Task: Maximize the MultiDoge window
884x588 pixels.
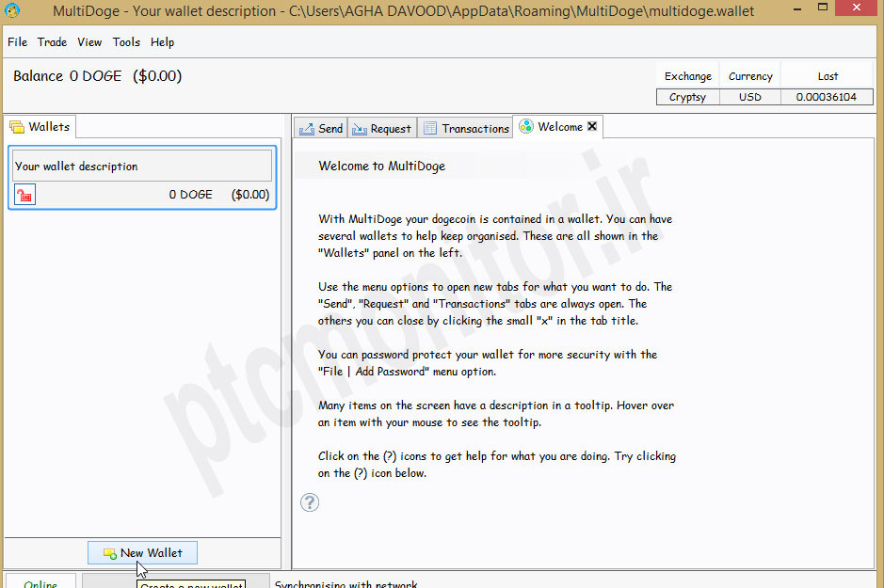Action: point(823,8)
